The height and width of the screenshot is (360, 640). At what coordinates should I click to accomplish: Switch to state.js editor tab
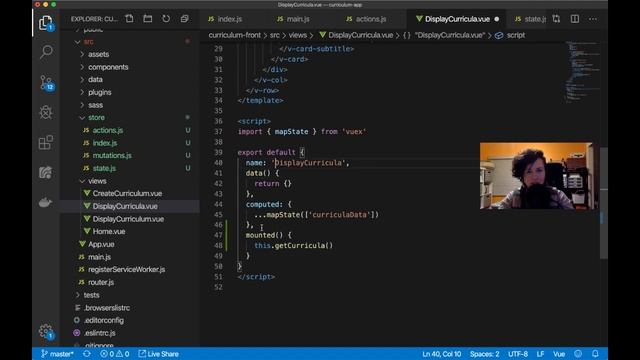coord(530,19)
